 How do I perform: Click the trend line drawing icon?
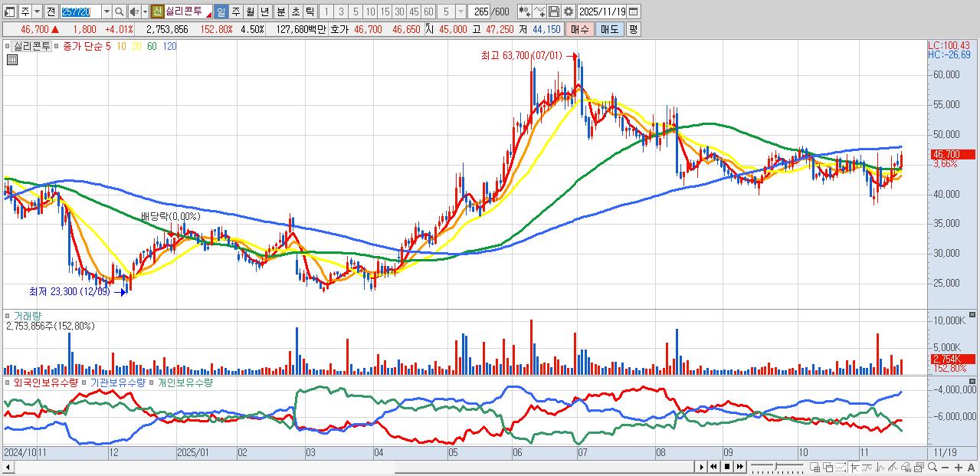click(x=867, y=468)
